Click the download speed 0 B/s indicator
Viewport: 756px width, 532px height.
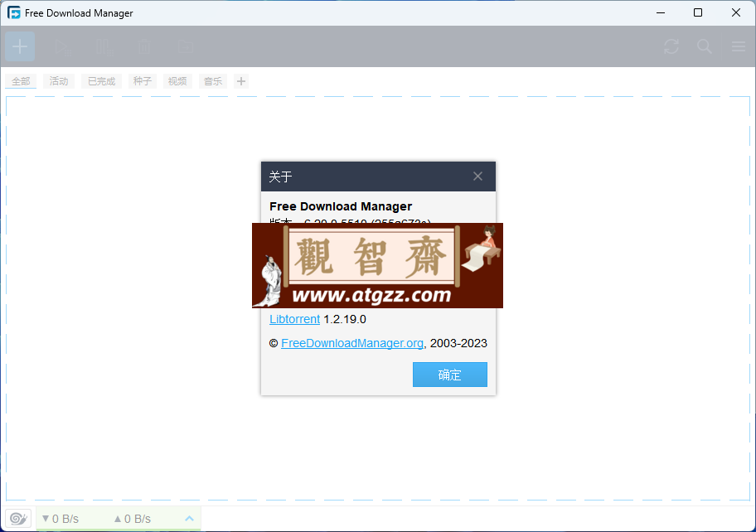pyautogui.click(x=61, y=519)
